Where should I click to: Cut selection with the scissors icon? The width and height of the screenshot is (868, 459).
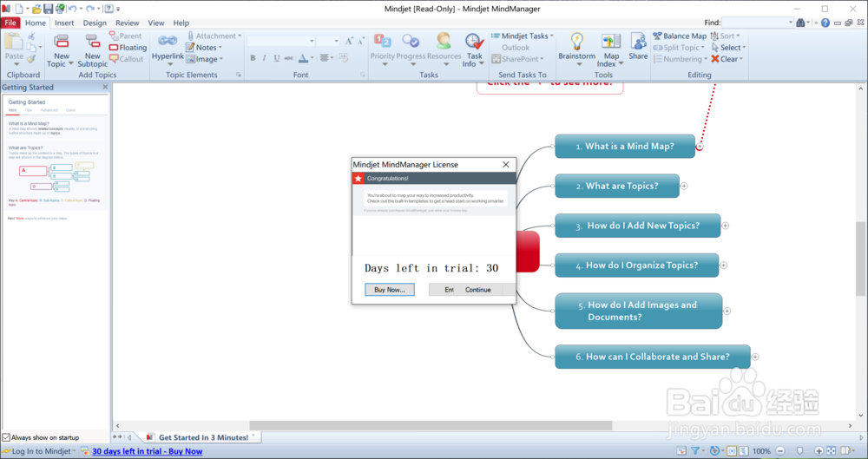tap(31, 36)
